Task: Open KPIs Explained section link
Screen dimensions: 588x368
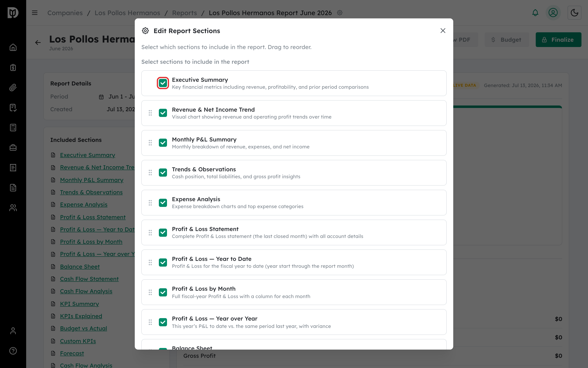Action: coord(81,316)
